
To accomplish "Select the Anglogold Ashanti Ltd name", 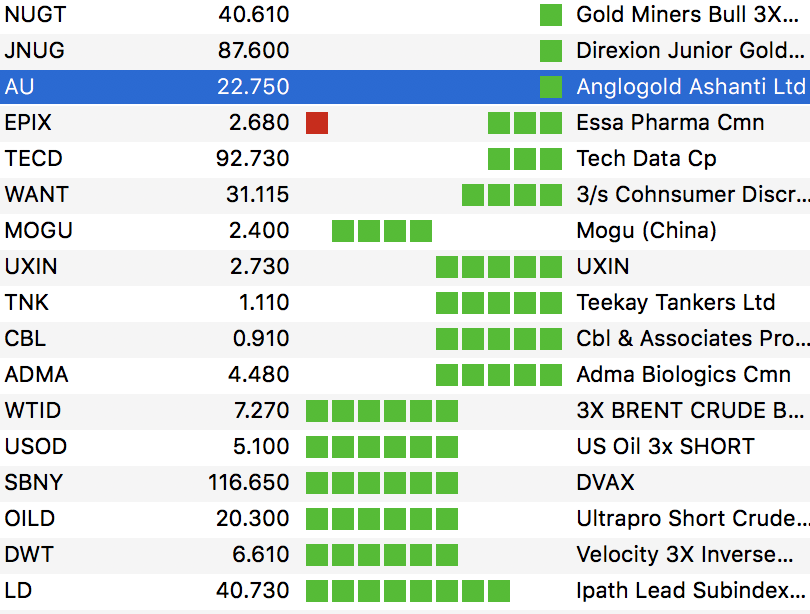I will (690, 87).
